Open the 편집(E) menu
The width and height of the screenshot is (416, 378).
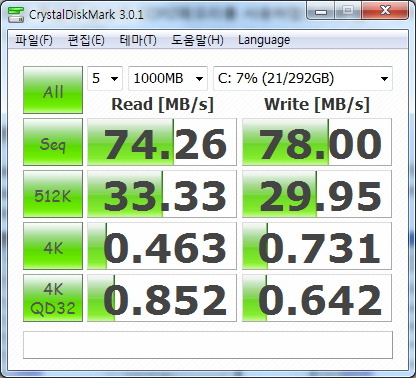click(86, 40)
